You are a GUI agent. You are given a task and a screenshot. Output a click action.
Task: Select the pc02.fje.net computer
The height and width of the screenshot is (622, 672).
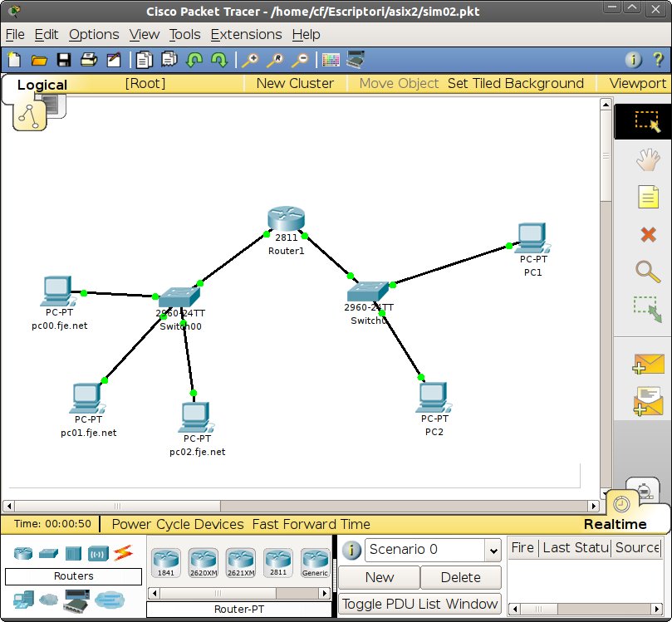point(196,417)
